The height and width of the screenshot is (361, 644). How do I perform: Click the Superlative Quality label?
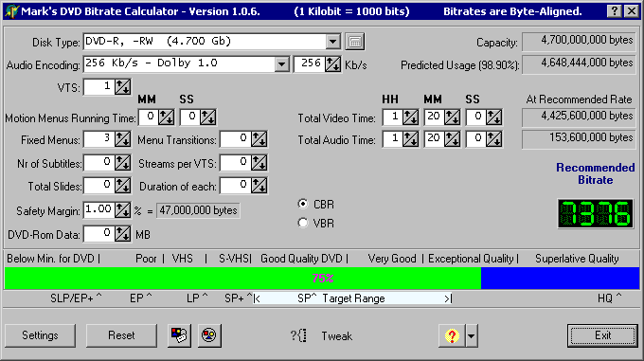click(577, 259)
